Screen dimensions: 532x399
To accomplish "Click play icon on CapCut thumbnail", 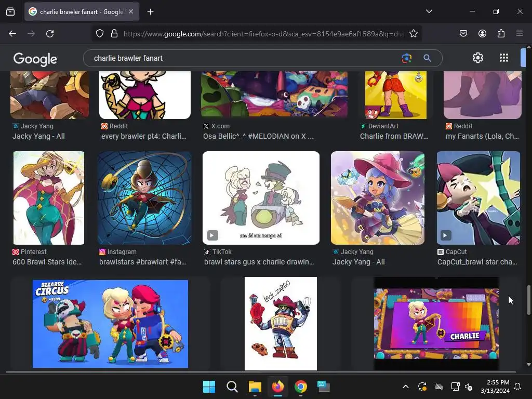I will [x=445, y=235].
